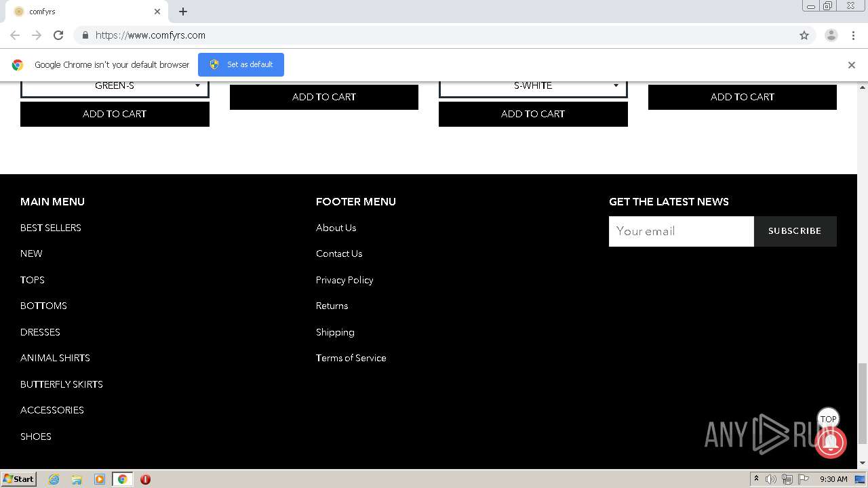Open the media player taskbar icon
Viewport: 868px width, 488px height.
pyautogui.click(x=100, y=479)
